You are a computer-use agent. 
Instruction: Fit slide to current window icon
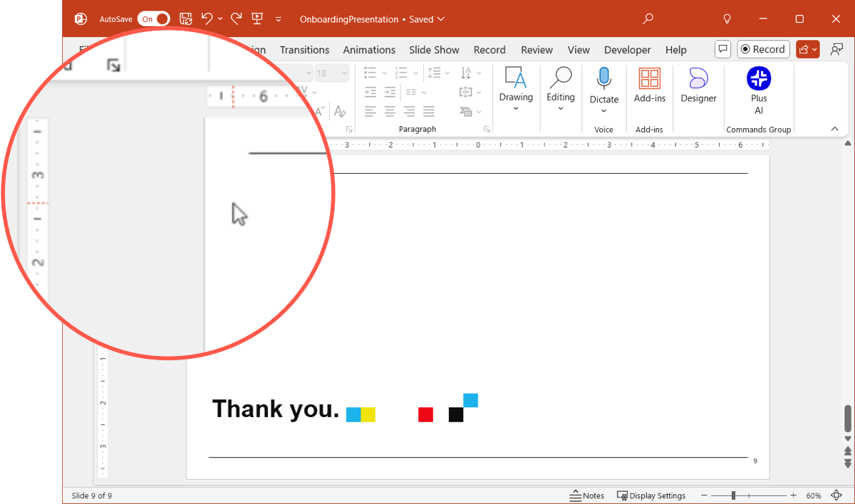[x=836, y=495]
